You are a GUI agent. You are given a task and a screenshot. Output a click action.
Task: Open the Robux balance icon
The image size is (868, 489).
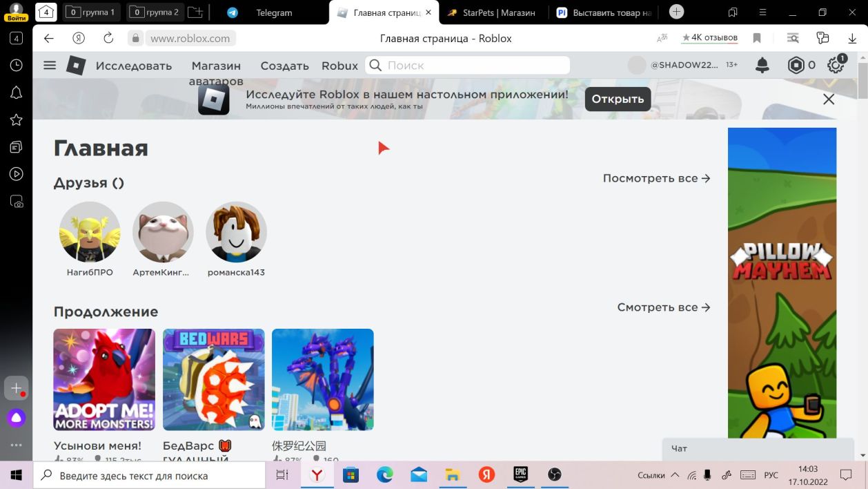tap(796, 66)
